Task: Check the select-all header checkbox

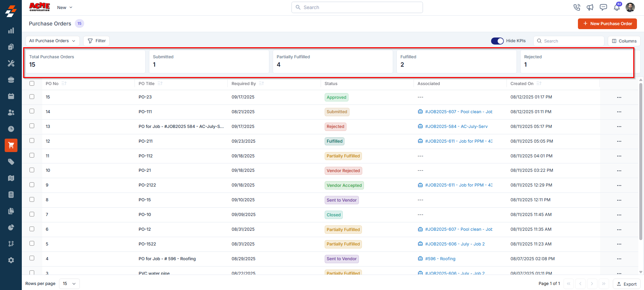Action: click(32, 83)
